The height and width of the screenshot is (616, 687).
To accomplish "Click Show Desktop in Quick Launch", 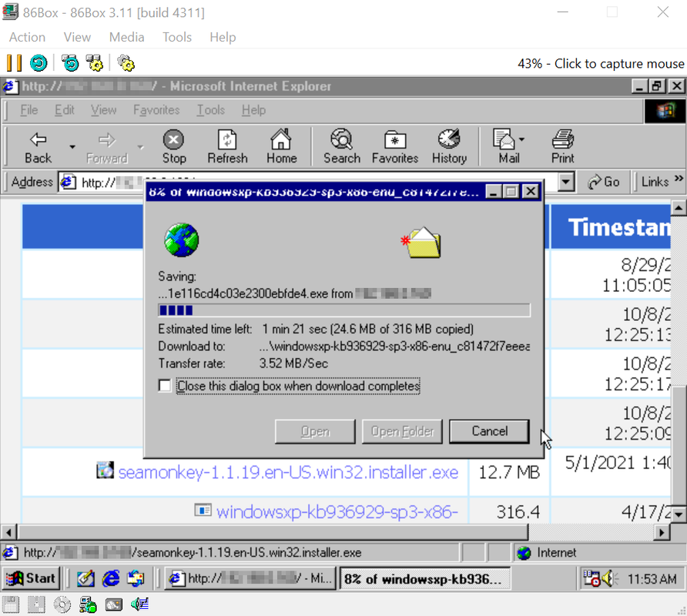I will (x=86, y=579).
